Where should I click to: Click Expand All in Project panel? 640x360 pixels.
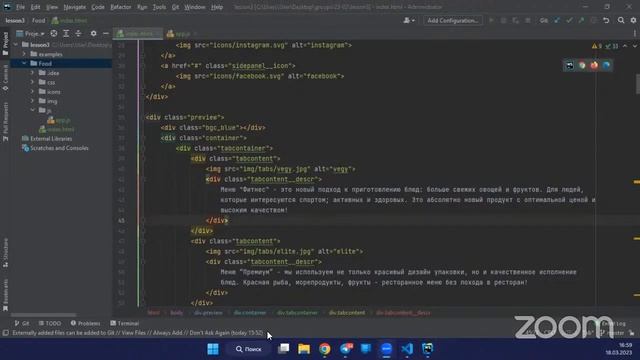pos(66,33)
